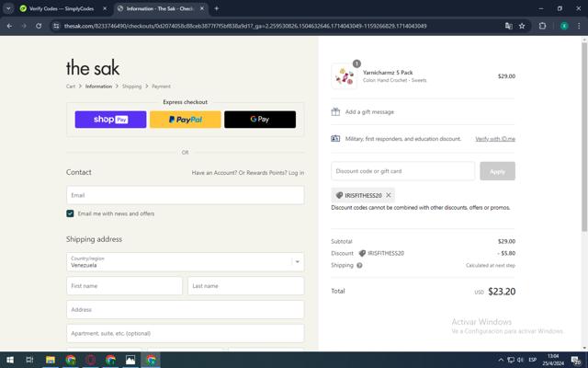
Task: Click the ESP language indicator
Action: click(533, 360)
